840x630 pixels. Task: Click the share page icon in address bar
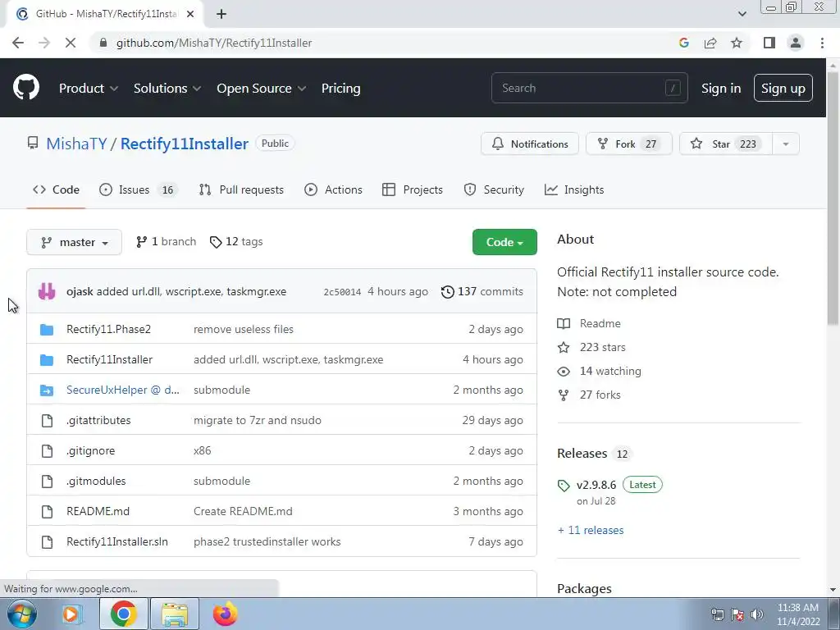point(710,43)
